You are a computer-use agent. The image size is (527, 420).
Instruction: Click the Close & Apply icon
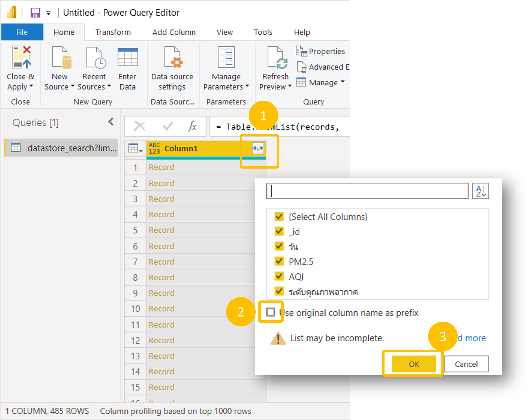21,57
